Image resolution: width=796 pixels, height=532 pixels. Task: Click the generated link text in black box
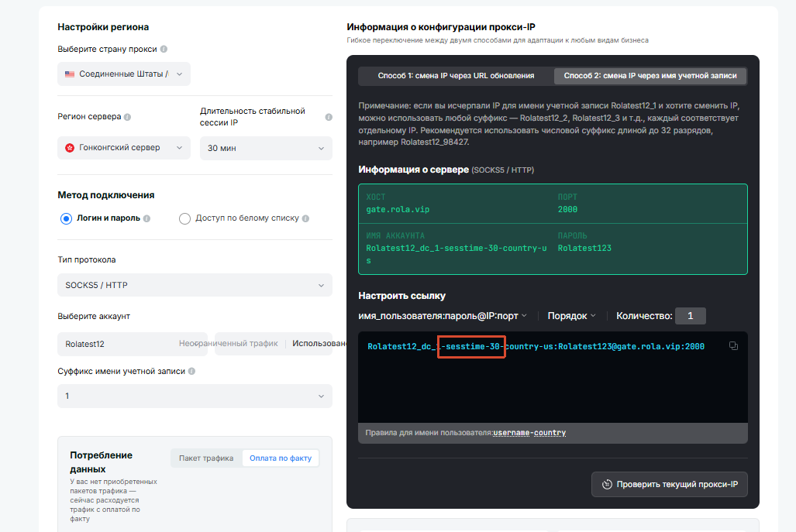[536, 346]
